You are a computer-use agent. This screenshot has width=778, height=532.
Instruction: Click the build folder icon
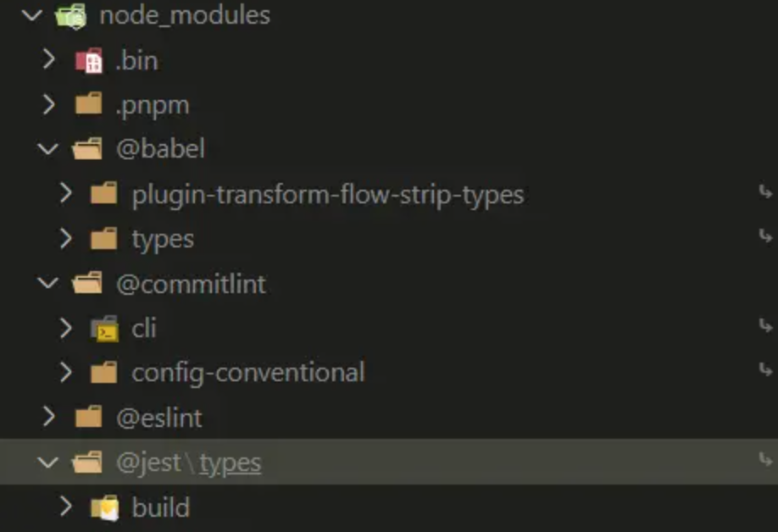[x=105, y=507]
